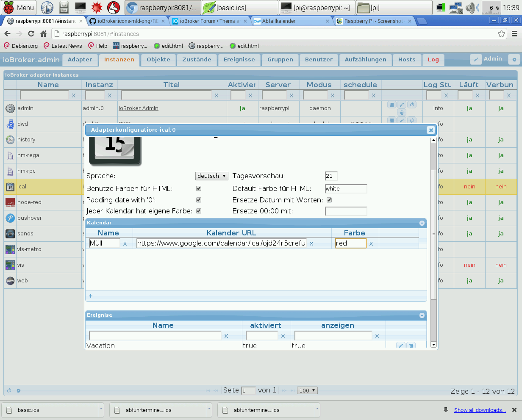Switch to pi@raspberrypi terminal taskbar window
Screen dimensions: 522x420
click(317, 8)
